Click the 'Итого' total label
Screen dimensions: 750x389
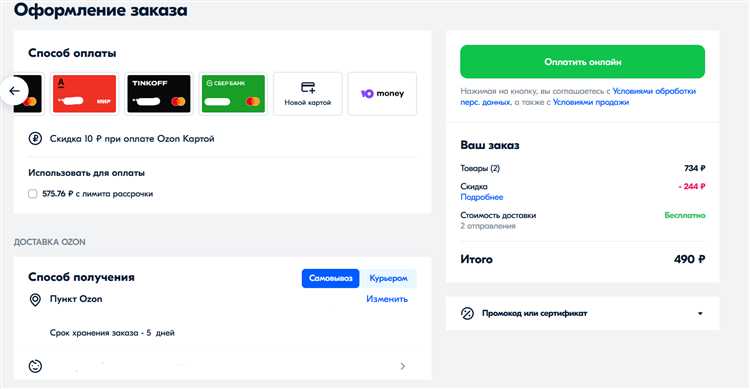coord(476,259)
